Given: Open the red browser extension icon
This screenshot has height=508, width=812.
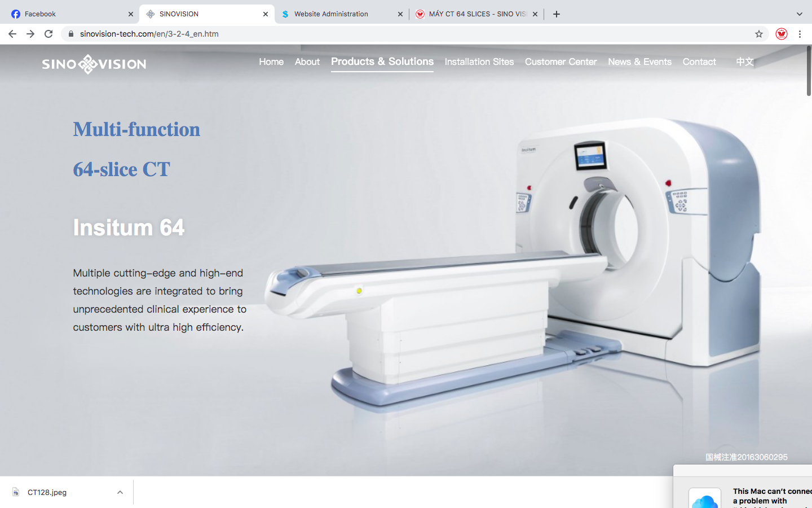Looking at the screenshot, I should click(x=782, y=34).
